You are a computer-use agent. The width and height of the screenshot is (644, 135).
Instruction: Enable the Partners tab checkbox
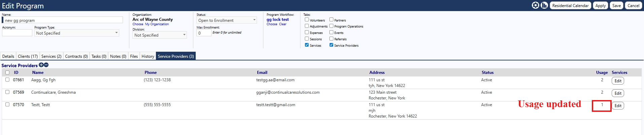click(x=331, y=20)
